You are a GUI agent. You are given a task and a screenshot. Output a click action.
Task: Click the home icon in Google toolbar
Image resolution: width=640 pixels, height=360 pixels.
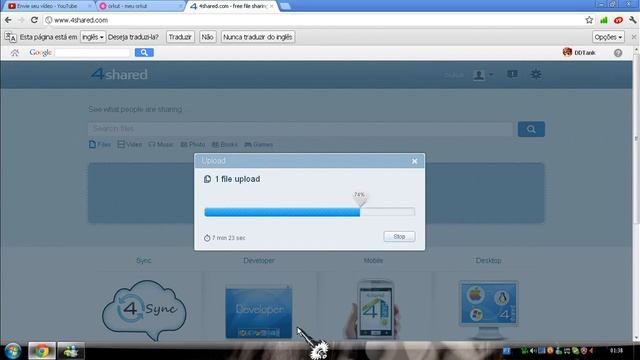[x=15, y=52]
